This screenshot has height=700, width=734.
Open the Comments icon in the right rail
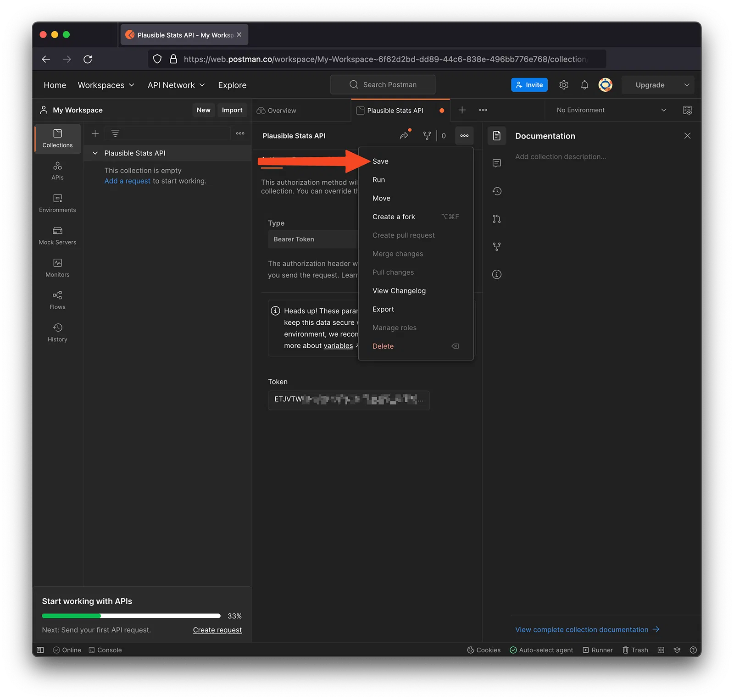(x=497, y=163)
